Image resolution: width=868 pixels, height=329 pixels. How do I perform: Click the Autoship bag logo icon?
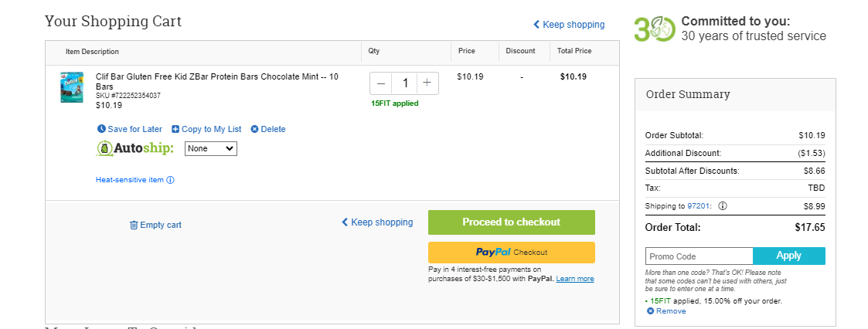click(104, 148)
